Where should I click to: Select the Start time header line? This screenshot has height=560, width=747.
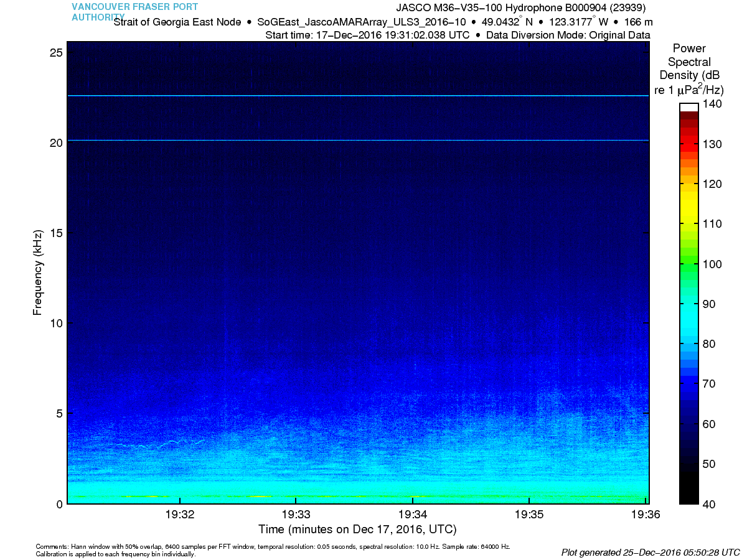tap(458, 35)
